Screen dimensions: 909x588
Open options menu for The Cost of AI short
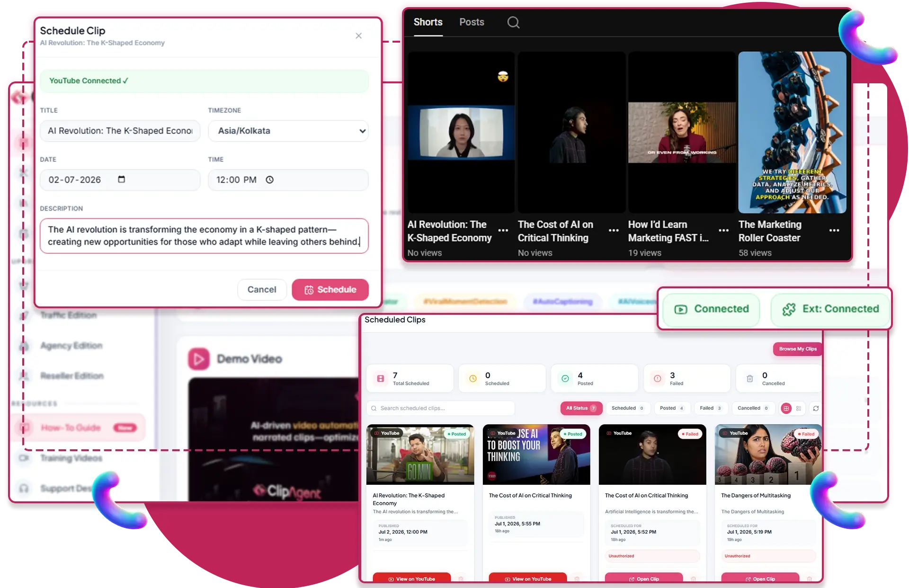(x=614, y=231)
